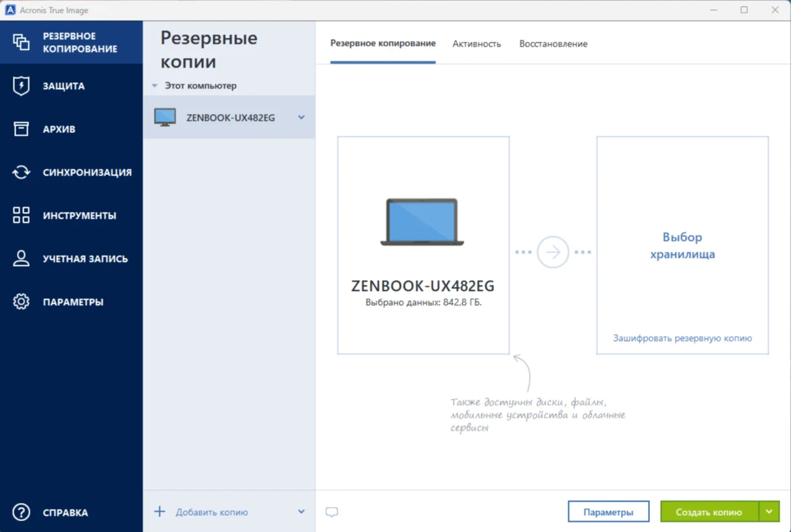Click the comment bubble feedback icon
791x532 pixels.
coord(331,512)
